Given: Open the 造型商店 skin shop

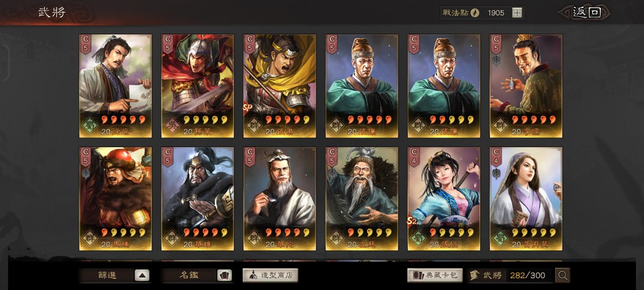Looking at the screenshot, I should (270, 275).
